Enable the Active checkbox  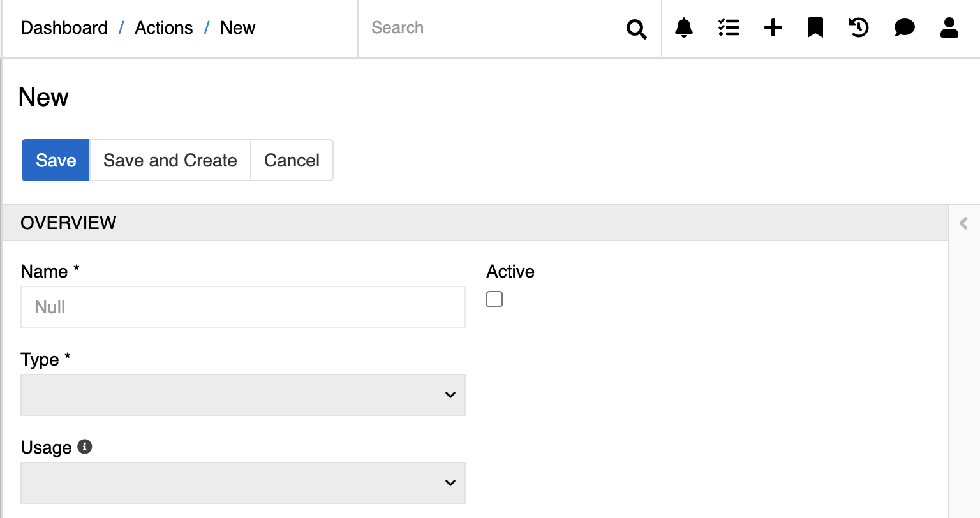pyautogui.click(x=494, y=299)
